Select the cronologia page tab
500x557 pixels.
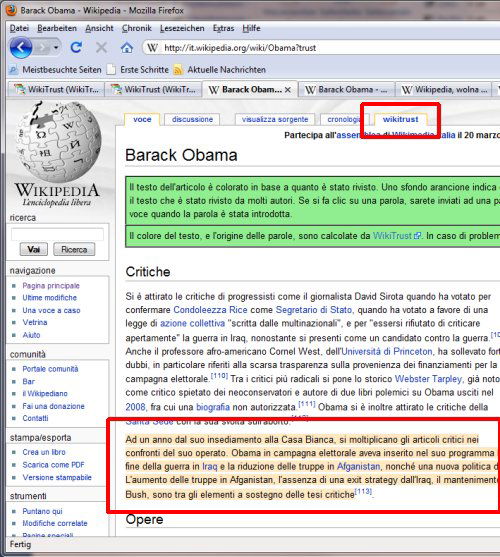(343, 119)
